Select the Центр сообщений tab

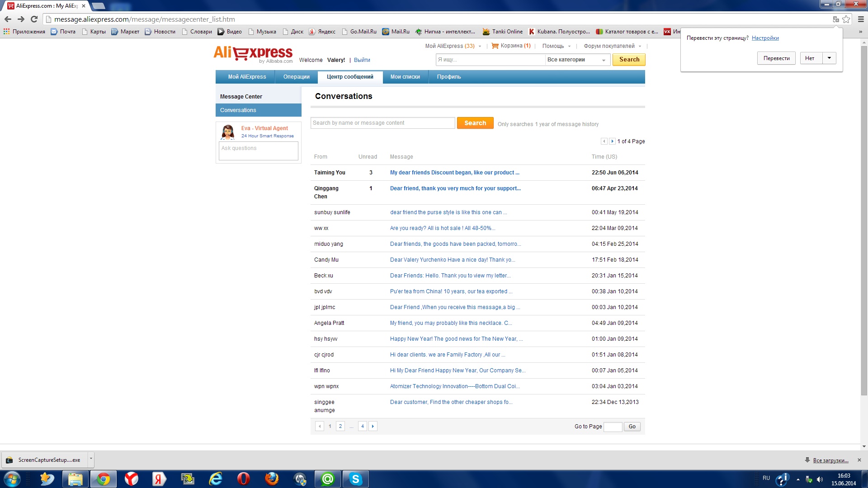350,77
